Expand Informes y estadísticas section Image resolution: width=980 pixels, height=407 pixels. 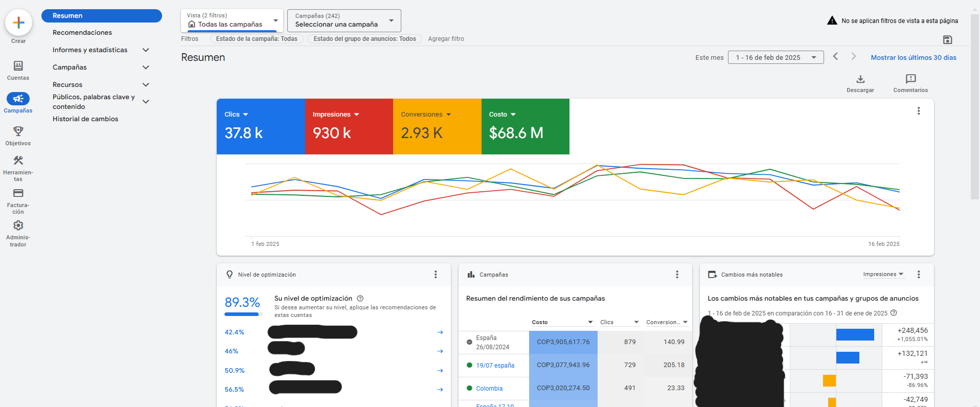click(x=146, y=50)
